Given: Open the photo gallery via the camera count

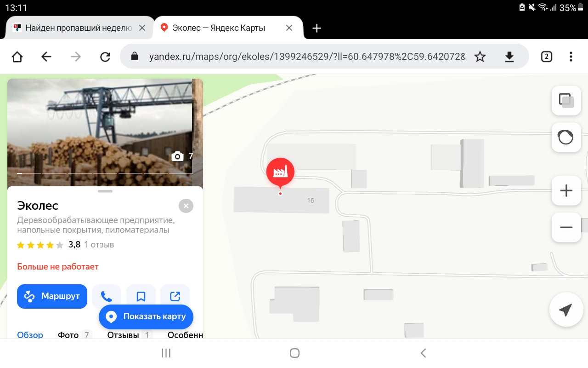Looking at the screenshot, I should click(182, 156).
